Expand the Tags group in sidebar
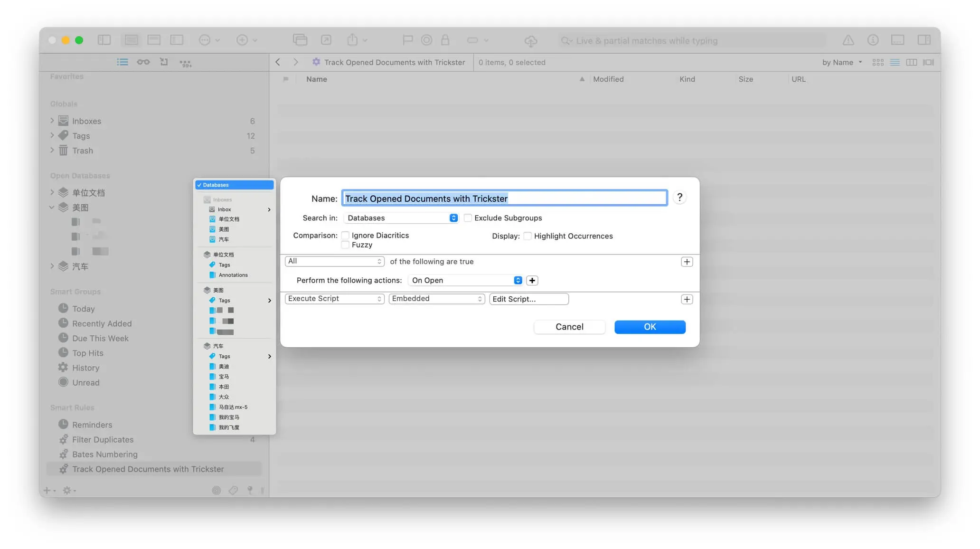This screenshot has height=549, width=980. [x=52, y=135]
